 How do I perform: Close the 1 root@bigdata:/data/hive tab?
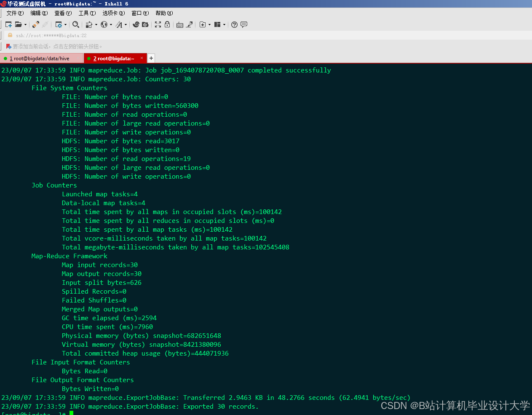pos(79,58)
